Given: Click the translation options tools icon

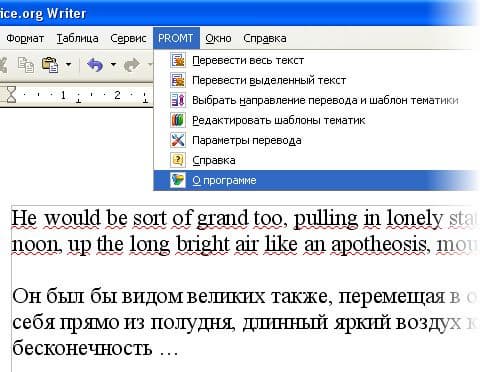Looking at the screenshot, I should click(x=178, y=140).
